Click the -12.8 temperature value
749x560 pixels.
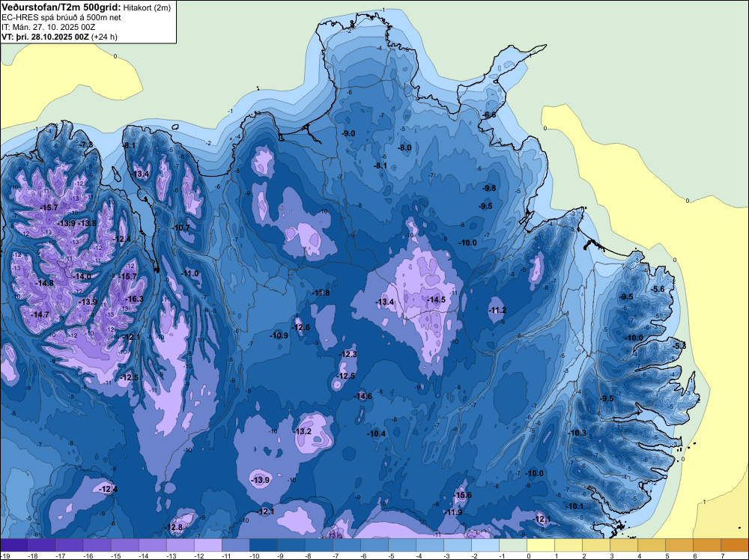[x=174, y=528]
